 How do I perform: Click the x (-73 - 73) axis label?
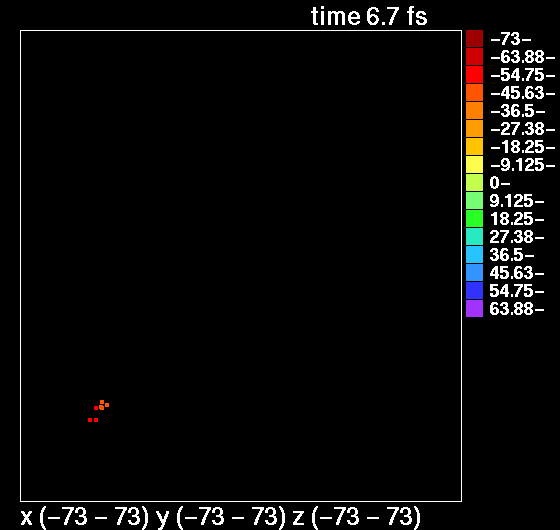(84, 517)
